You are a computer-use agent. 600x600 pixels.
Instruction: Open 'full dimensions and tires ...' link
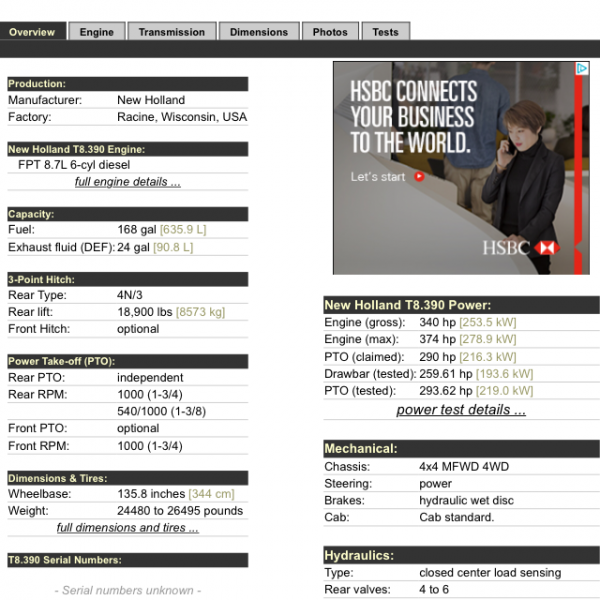click(128, 528)
